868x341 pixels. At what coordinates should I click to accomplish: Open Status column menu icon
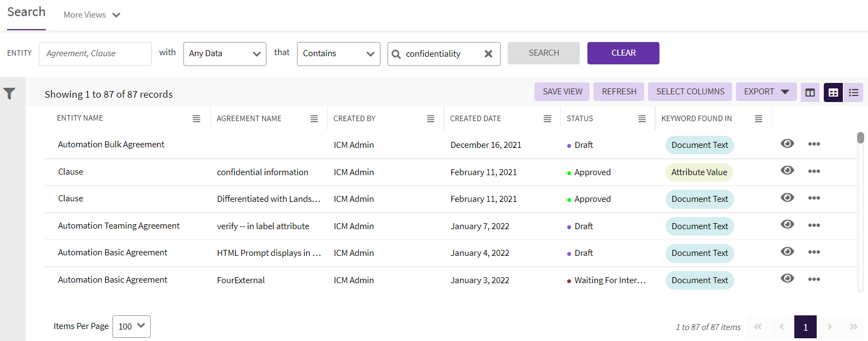(x=642, y=118)
